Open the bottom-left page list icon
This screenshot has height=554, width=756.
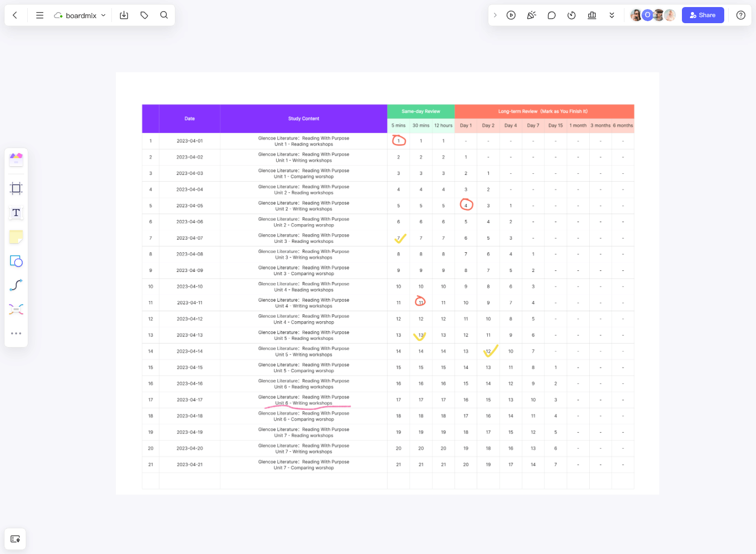point(15,539)
